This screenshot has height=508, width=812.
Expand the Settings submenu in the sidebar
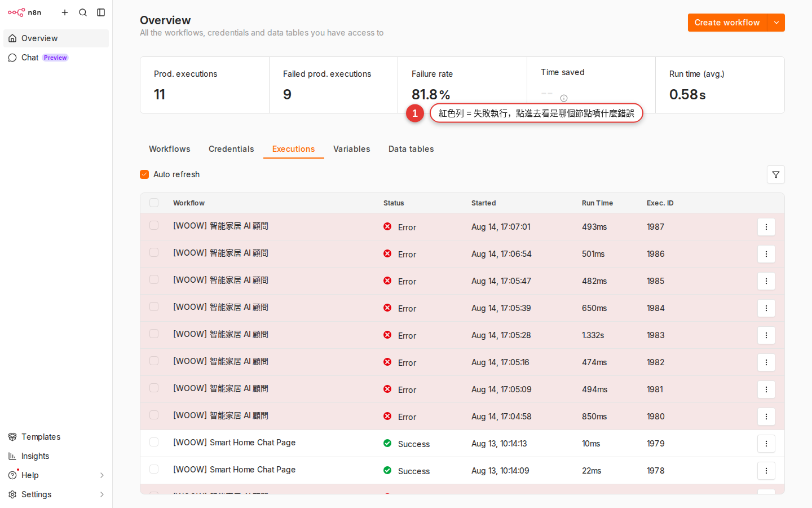coord(102,494)
